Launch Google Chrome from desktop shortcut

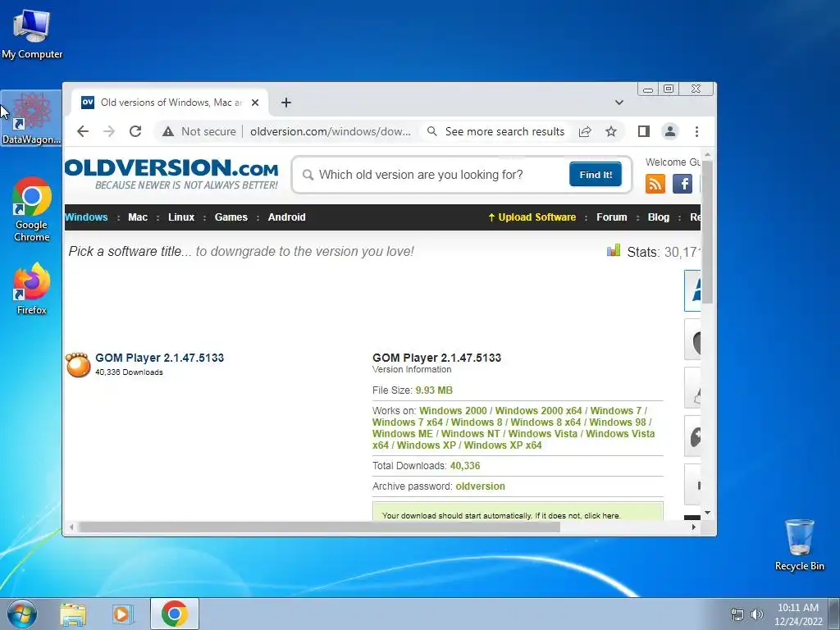tap(32, 209)
